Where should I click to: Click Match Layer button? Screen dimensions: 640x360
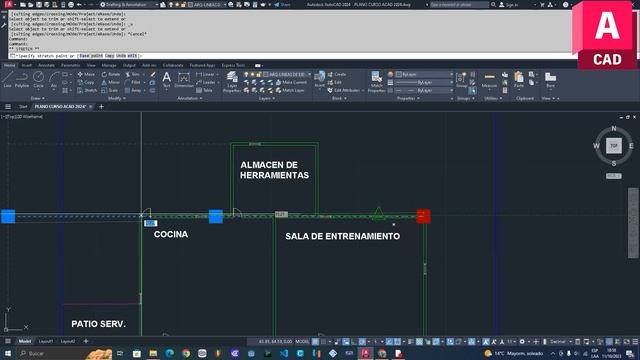[290, 90]
